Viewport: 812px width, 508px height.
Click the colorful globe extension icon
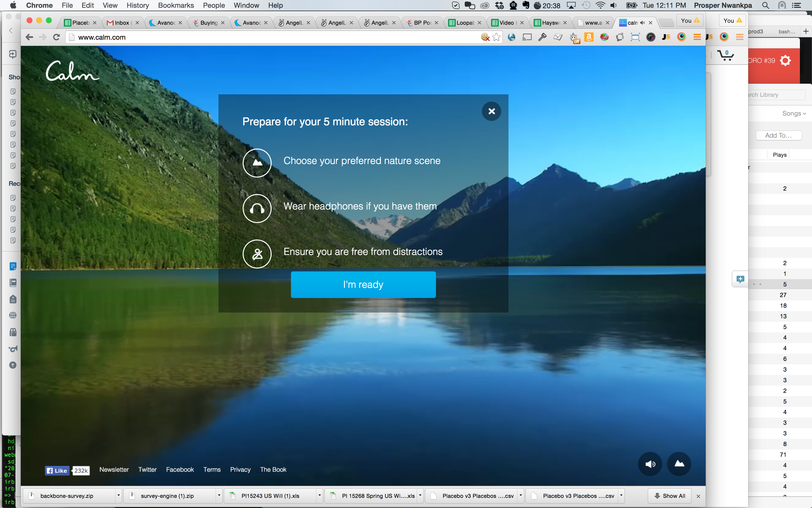[x=604, y=37]
